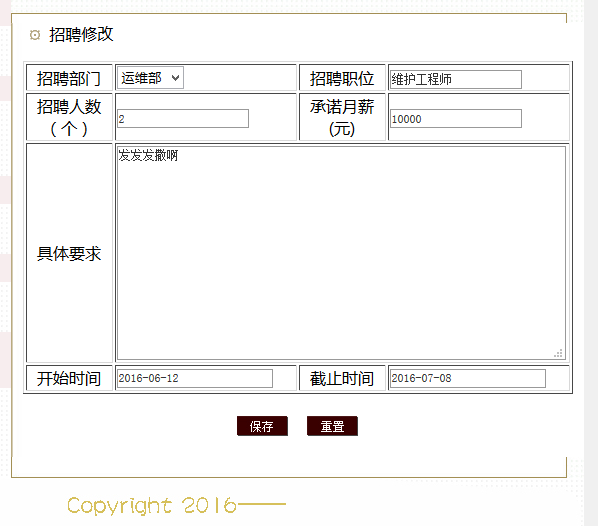This screenshot has height=526, width=598.
Task: Click the 截止时间 label
Action: (342, 378)
